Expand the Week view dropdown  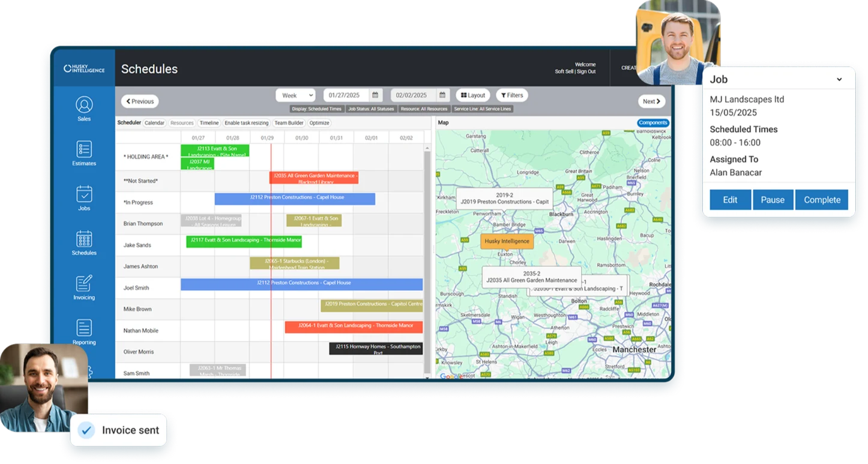point(295,95)
